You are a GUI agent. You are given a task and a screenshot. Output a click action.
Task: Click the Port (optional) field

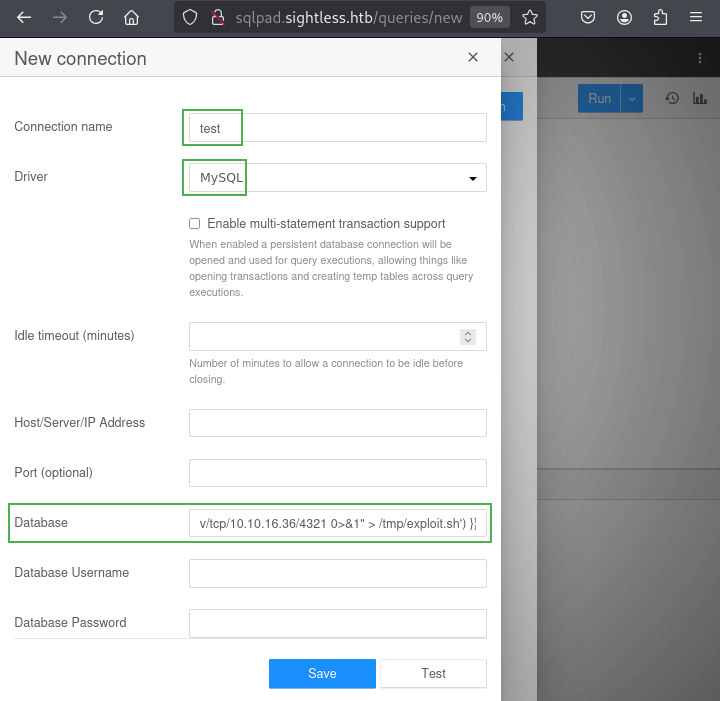(338, 473)
